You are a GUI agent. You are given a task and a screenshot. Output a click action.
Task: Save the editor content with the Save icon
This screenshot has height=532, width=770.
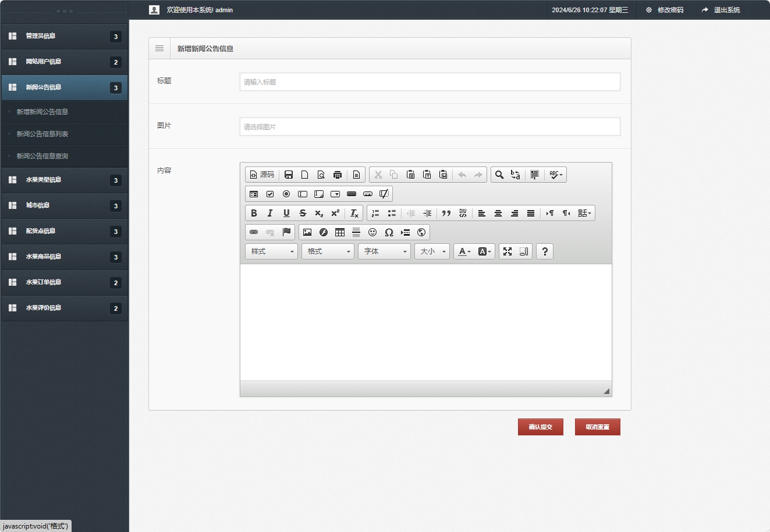pos(289,175)
